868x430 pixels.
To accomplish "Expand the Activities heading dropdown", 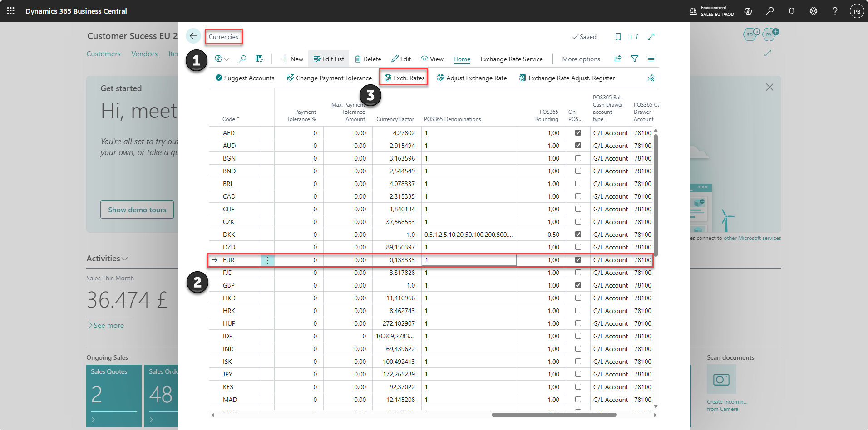I will click(x=107, y=259).
